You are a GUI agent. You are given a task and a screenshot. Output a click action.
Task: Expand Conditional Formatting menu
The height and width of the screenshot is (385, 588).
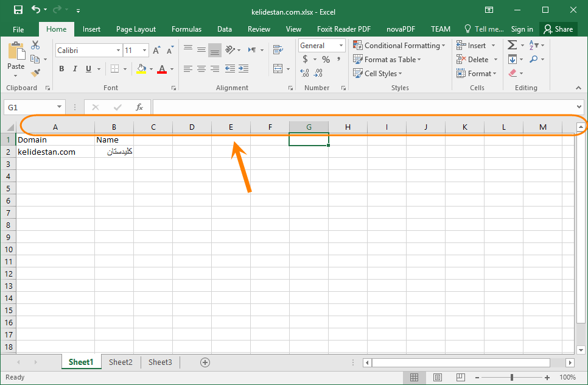(x=444, y=46)
